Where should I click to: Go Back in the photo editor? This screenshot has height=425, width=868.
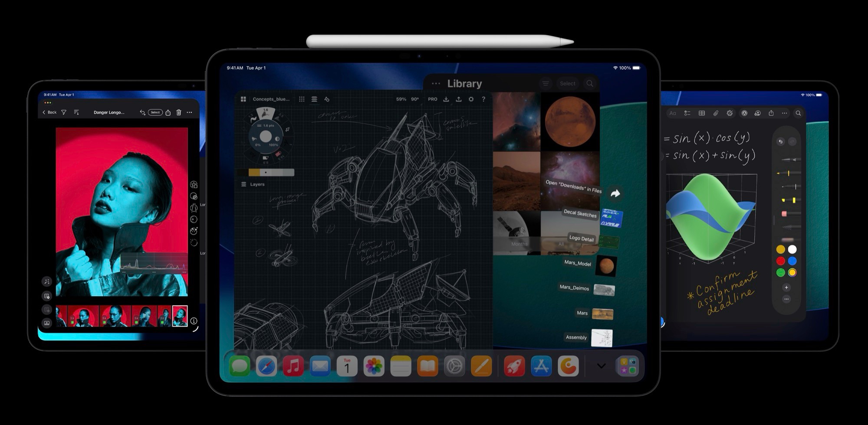[x=49, y=112]
